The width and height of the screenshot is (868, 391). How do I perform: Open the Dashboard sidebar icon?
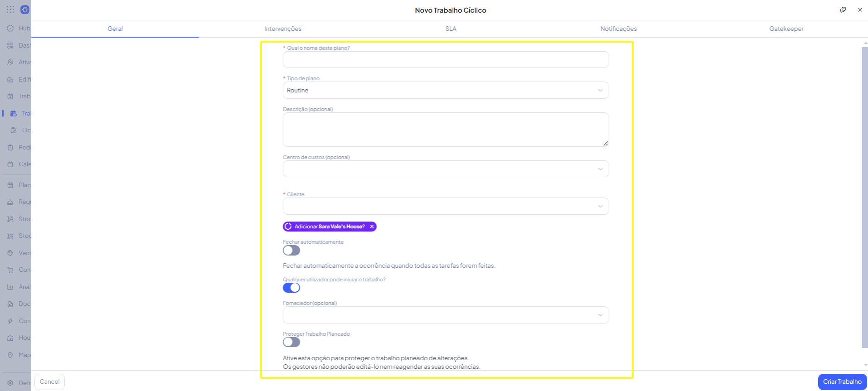[10, 45]
